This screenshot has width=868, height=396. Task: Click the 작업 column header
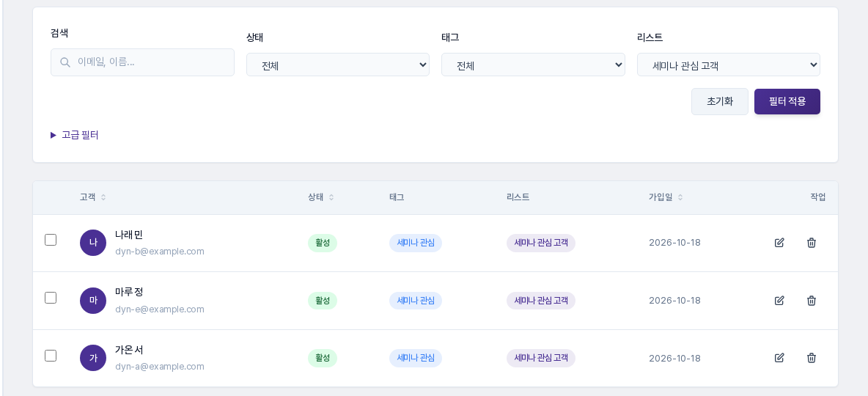817,197
